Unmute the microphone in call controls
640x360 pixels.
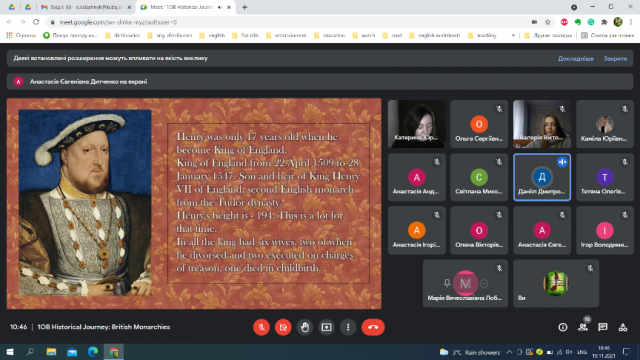click(261, 327)
